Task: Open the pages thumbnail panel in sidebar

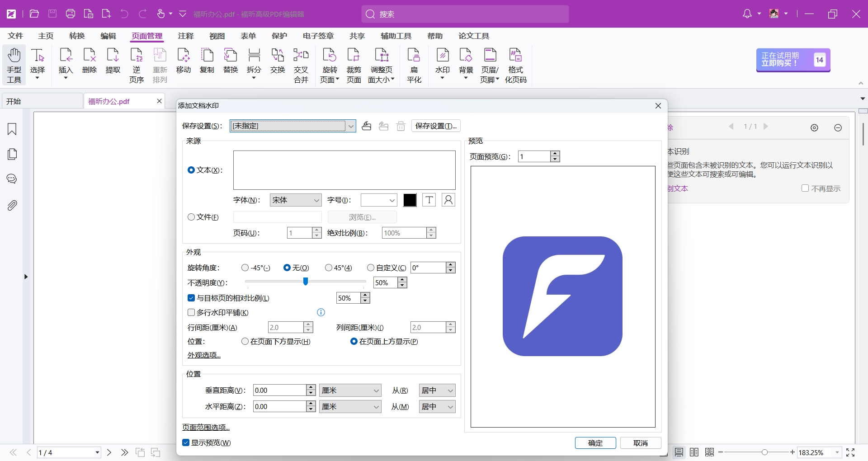Action: [x=12, y=154]
